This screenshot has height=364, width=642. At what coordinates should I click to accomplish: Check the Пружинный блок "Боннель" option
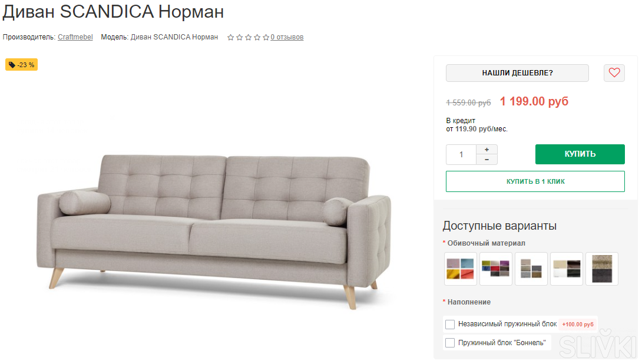pos(451,343)
